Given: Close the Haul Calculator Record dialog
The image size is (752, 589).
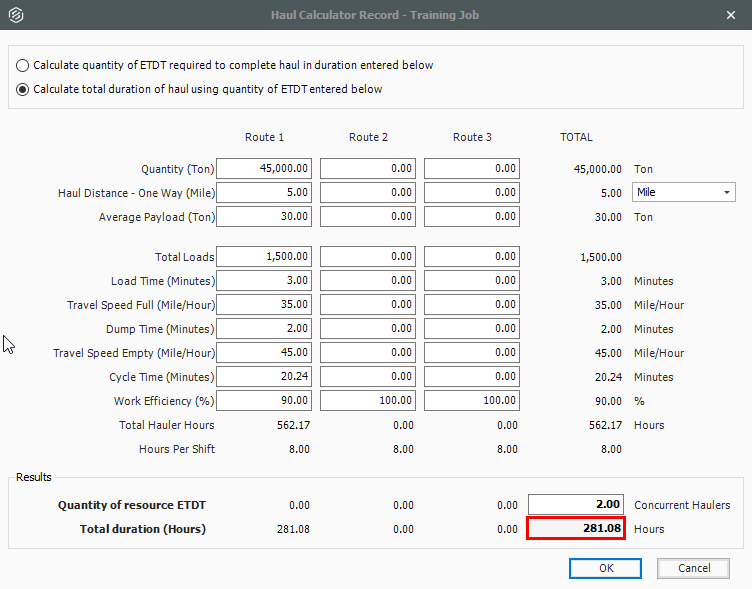Looking at the screenshot, I should pos(730,16).
